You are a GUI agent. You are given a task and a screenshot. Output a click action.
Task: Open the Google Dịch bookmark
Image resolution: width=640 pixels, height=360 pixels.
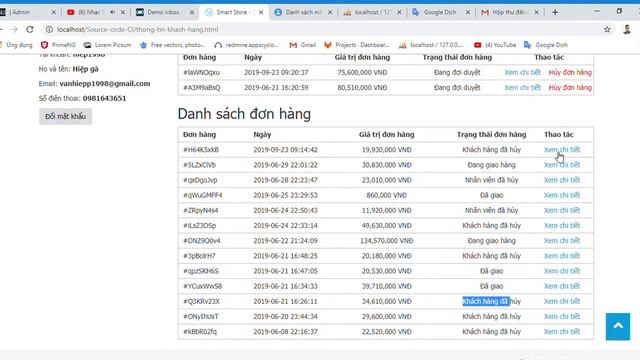click(546, 45)
